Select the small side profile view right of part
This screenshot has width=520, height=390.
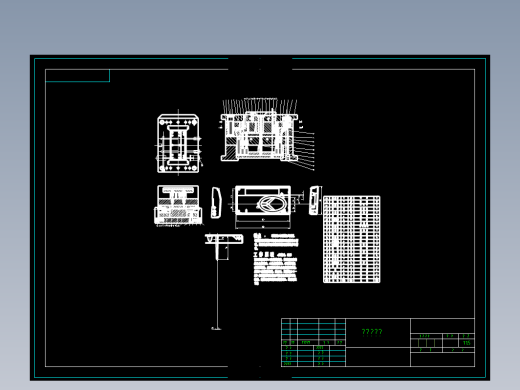pos(315,200)
